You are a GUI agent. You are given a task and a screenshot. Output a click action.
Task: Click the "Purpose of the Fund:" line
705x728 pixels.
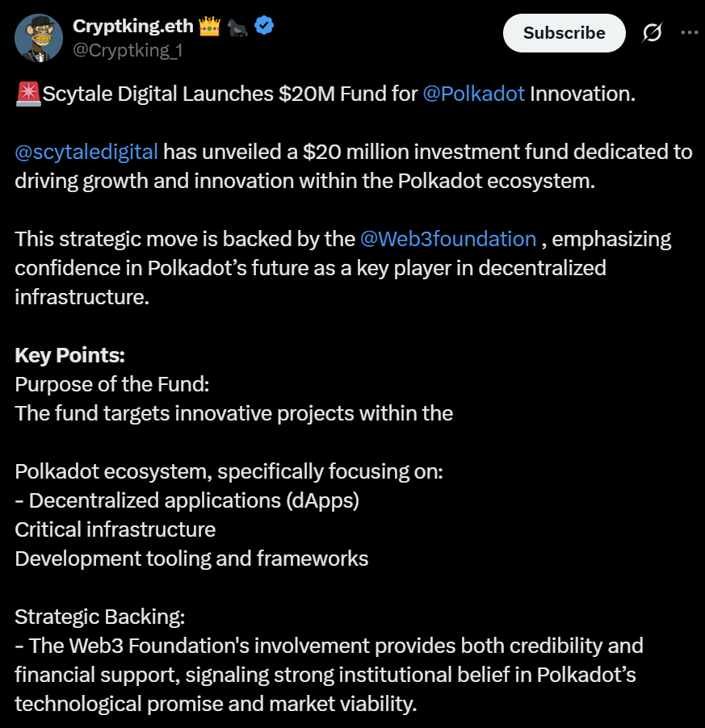tap(112, 384)
